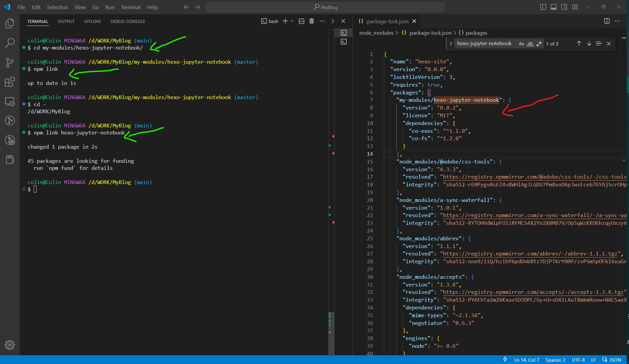Open the new terminal launch profile dropdown

(292, 21)
